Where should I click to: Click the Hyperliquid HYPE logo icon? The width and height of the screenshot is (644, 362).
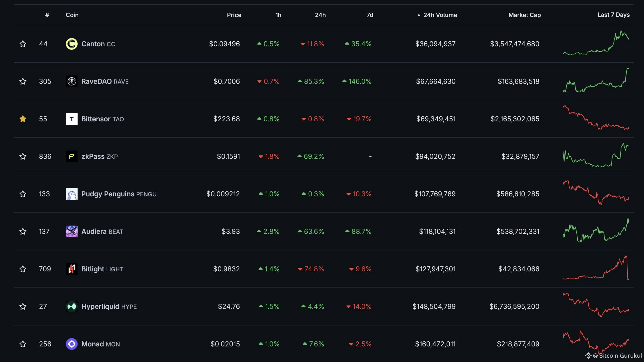(71, 306)
